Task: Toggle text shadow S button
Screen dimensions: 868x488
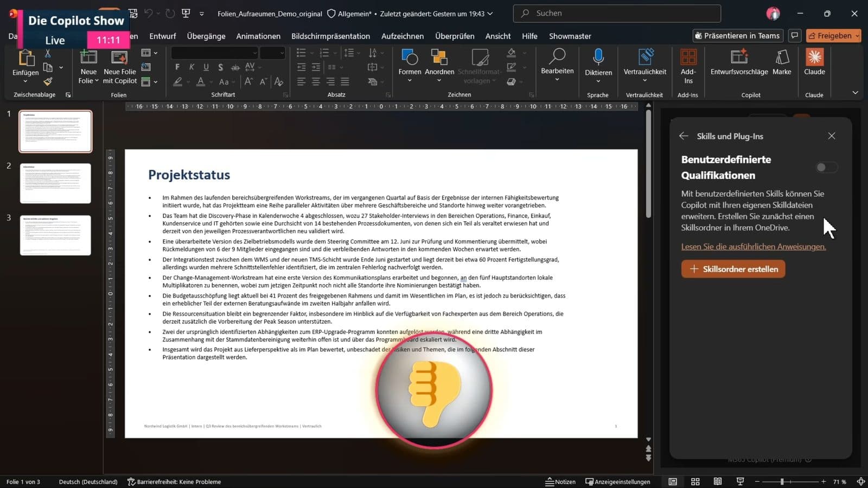Action: click(x=220, y=67)
